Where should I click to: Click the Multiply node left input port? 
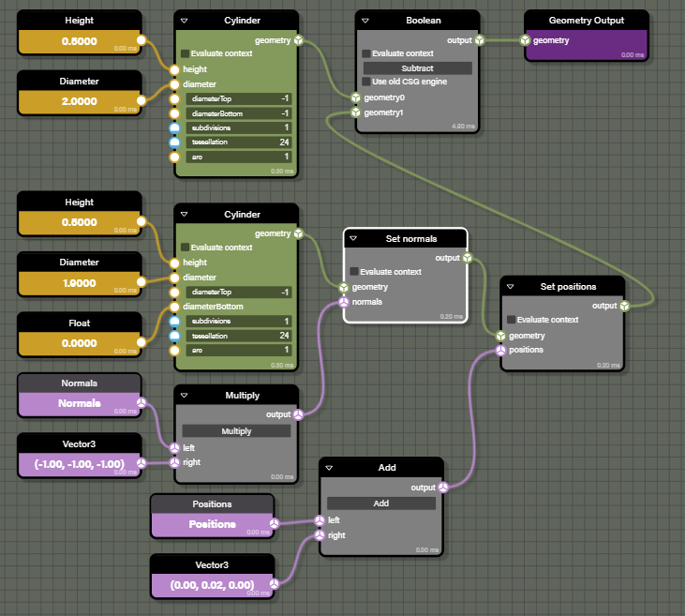pyautogui.click(x=174, y=447)
